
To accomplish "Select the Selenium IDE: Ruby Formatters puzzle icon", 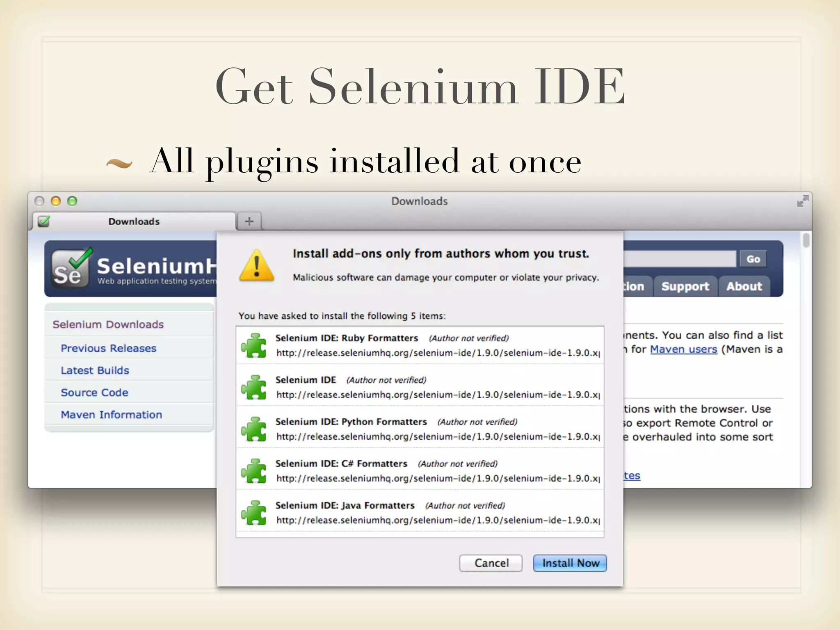I will pyautogui.click(x=254, y=345).
